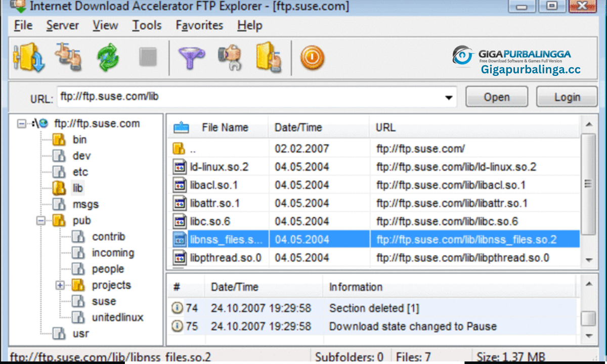Click the Login button

coord(567,97)
